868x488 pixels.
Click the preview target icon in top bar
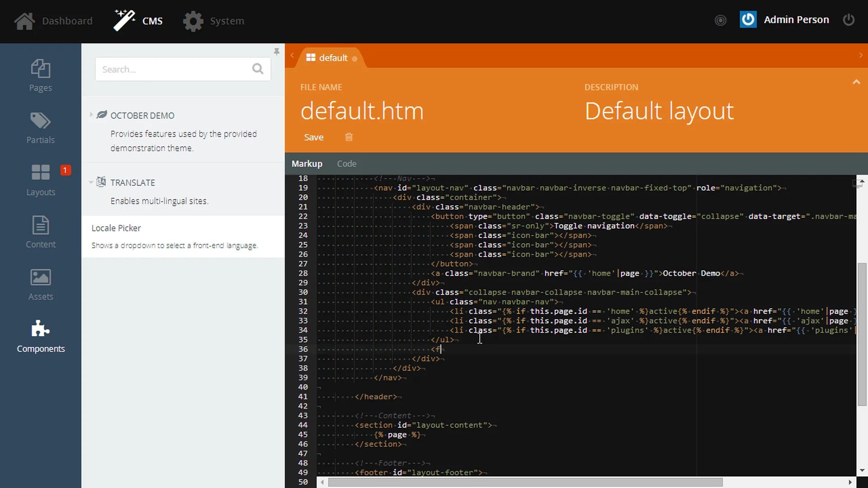coord(720,20)
